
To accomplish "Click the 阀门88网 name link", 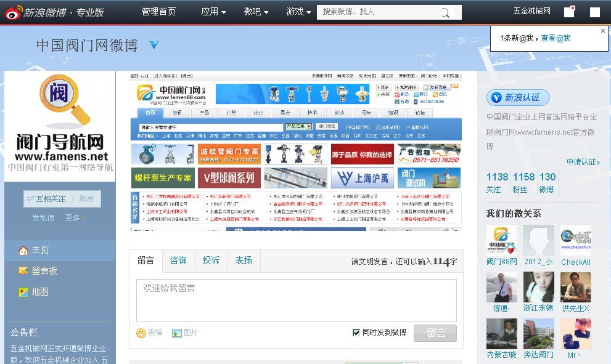I will tap(501, 262).
